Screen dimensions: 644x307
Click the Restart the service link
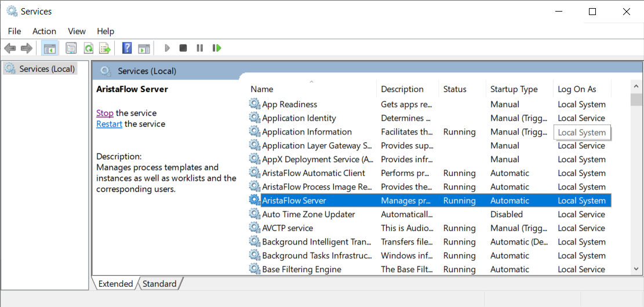[109, 124]
